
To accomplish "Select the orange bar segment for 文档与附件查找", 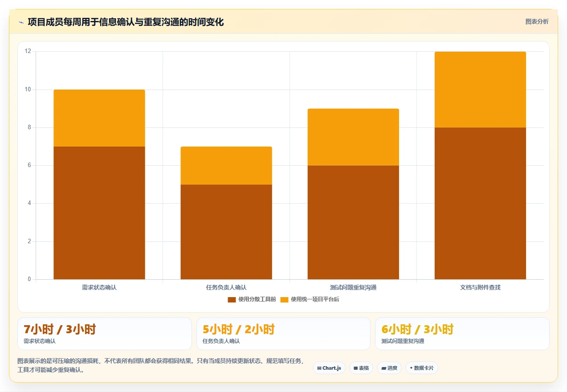I will tap(480, 90).
